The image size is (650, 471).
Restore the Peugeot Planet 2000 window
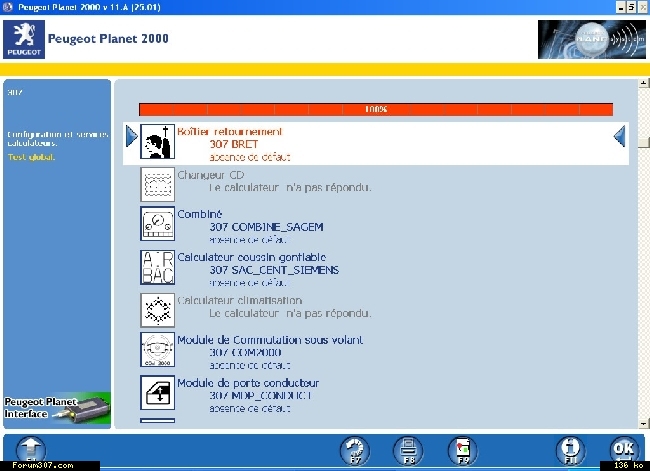click(x=631, y=7)
